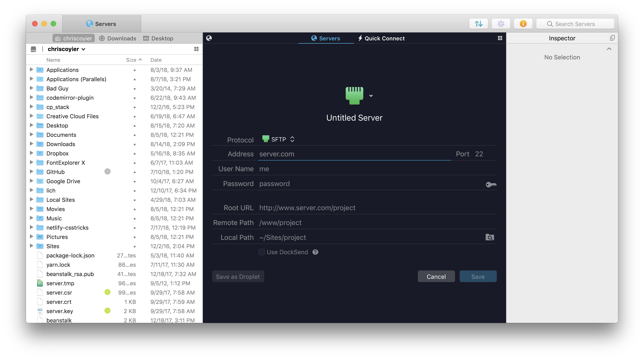The image size is (644, 360).
Task: Click the sort/transfer arrows icon
Action: click(479, 23)
